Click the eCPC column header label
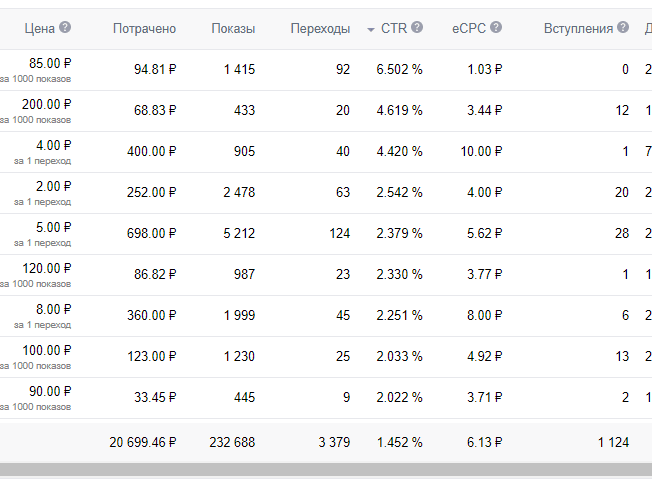The height and width of the screenshot is (490, 652). click(x=469, y=29)
